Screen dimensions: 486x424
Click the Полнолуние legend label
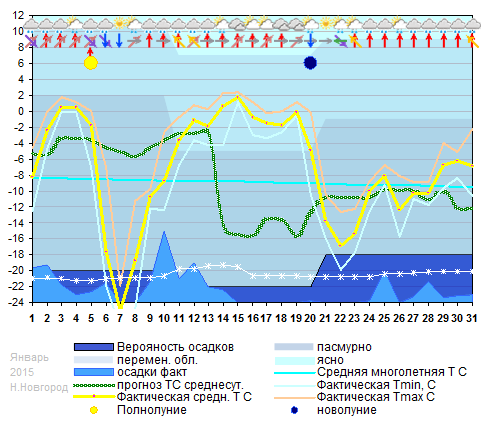tap(152, 410)
